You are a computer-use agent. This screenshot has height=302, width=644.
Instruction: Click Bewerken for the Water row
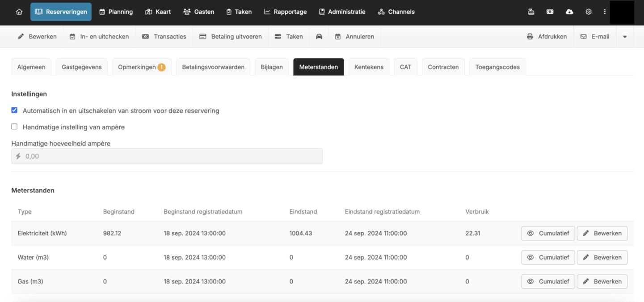602,257
